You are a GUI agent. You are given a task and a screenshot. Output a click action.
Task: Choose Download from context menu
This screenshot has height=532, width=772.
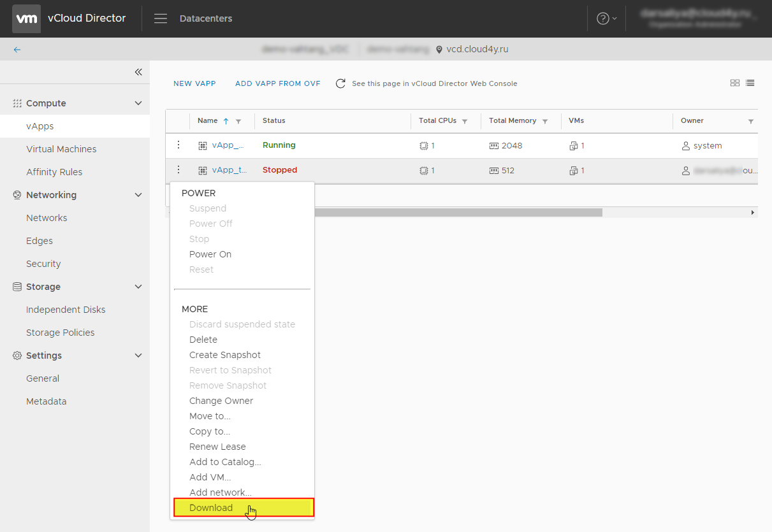(244, 508)
